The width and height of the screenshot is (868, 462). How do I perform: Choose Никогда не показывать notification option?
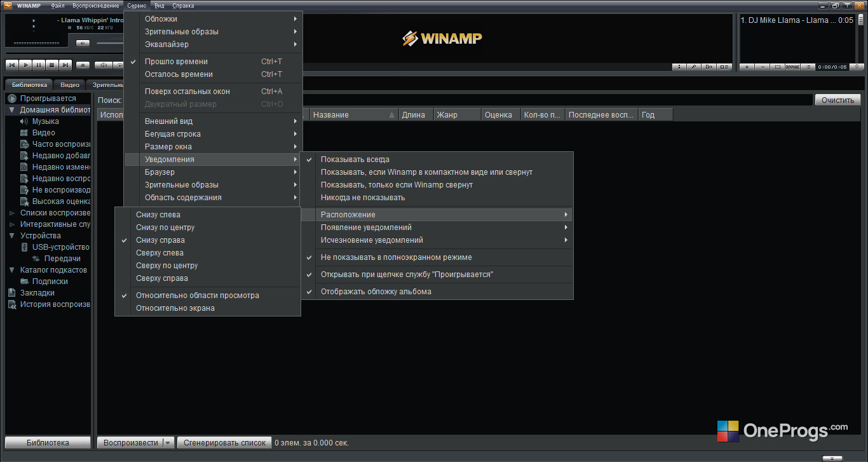(x=437, y=198)
